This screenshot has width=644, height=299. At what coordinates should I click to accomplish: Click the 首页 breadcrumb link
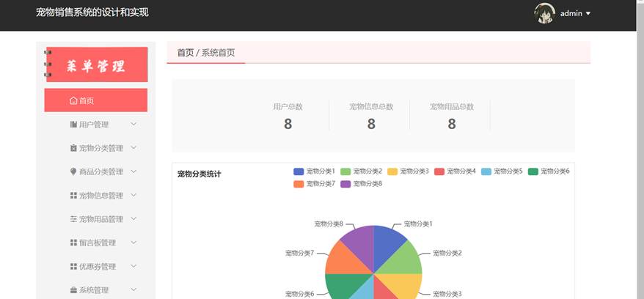point(186,53)
